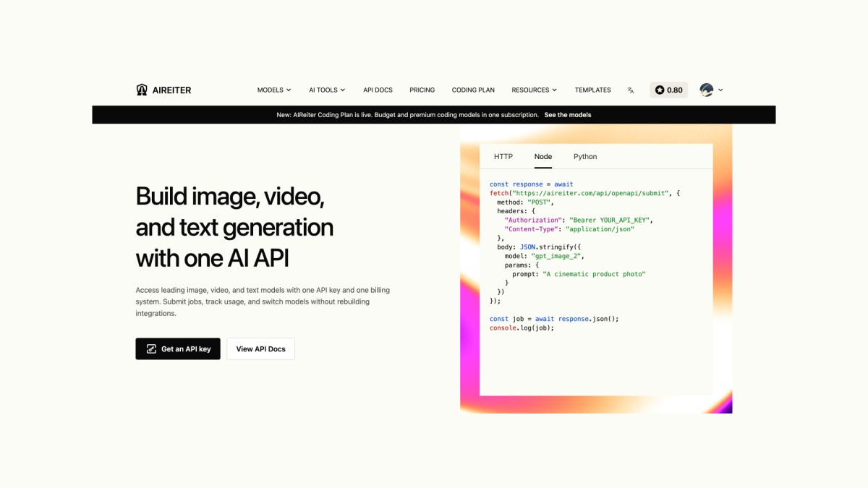Expand the MODELS dropdown menu

(x=274, y=90)
